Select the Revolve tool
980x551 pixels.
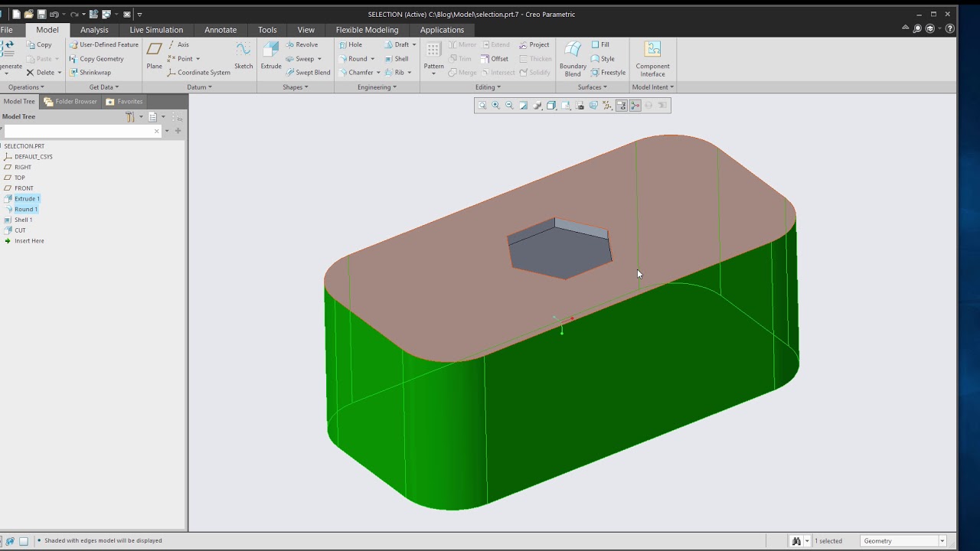[x=302, y=44]
